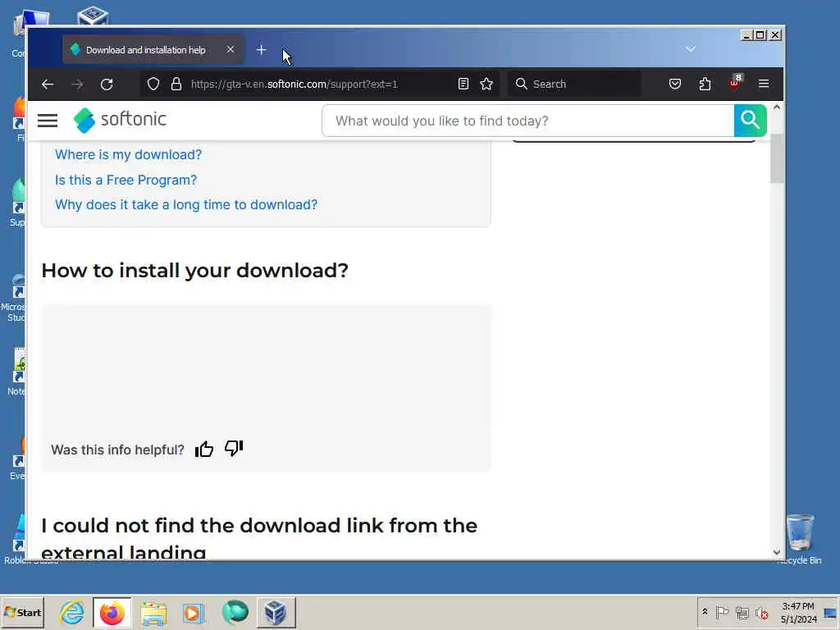
Task: Close the Download and installation help tab
Action: tap(231, 49)
